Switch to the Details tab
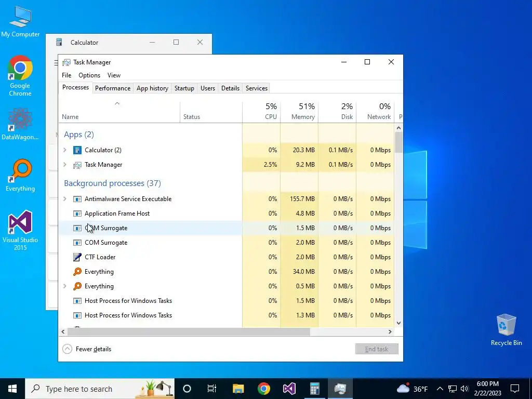This screenshot has width=532, height=399. (x=230, y=88)
